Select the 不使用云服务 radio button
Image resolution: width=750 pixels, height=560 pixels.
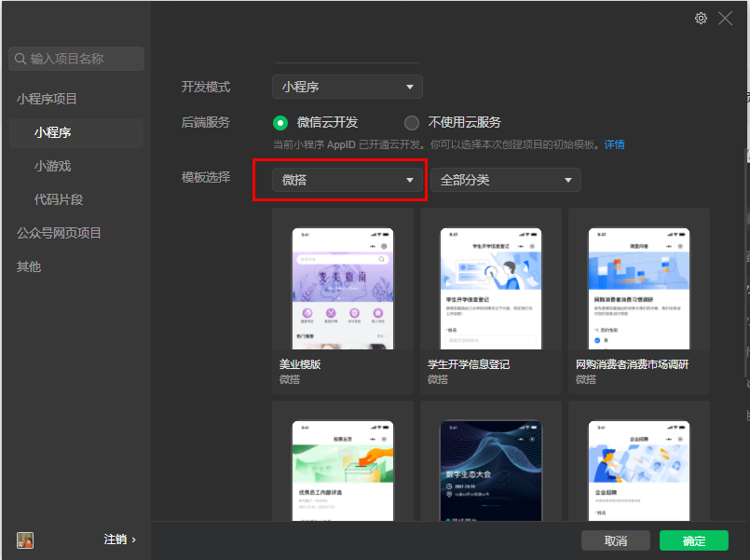[412, 123]
